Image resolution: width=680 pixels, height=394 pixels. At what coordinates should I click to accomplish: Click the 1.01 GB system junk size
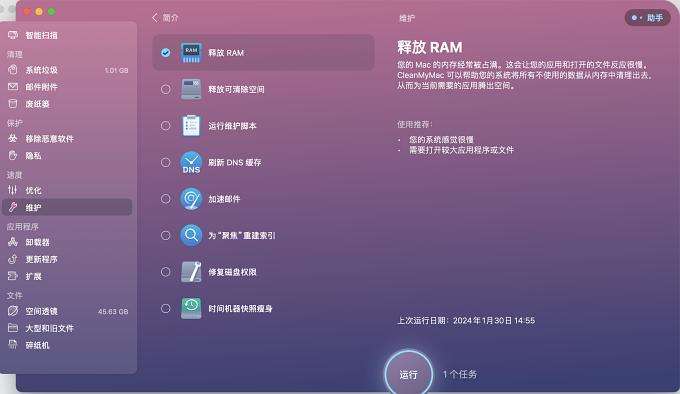(x=116, y=70)
